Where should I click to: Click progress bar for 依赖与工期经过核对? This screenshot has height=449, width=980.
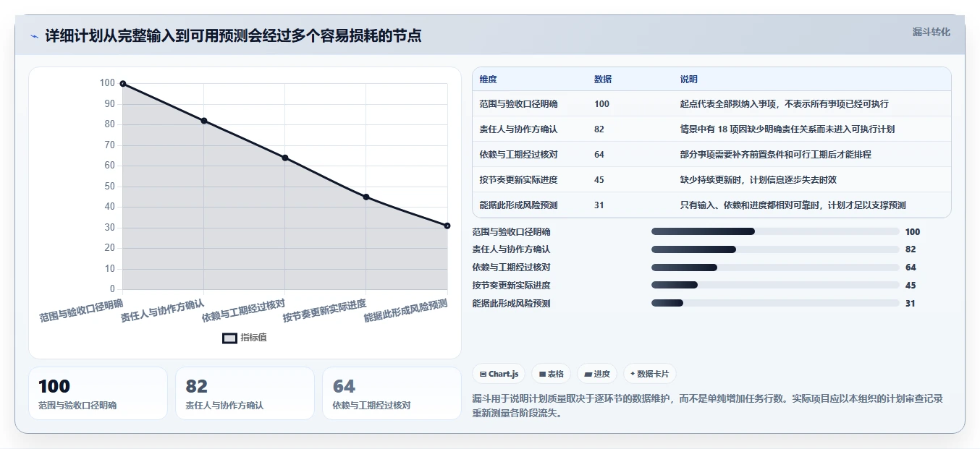coord(775,268)
